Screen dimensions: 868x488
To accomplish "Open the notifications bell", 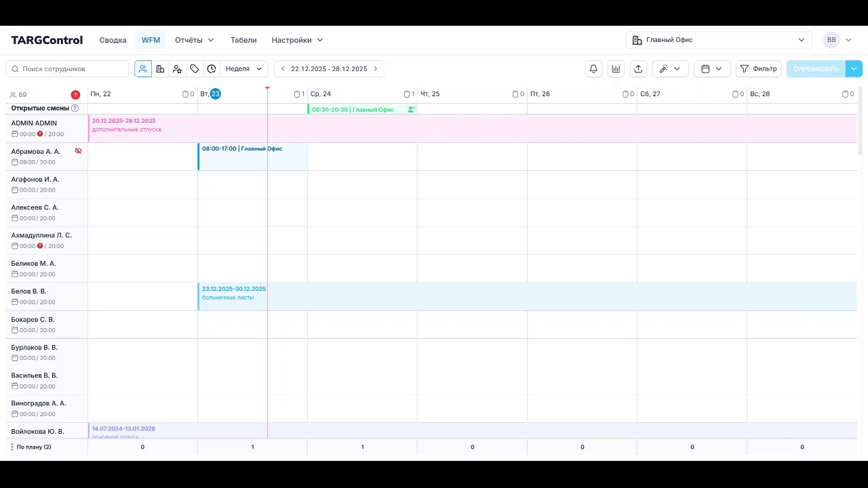I will (593, 68).
